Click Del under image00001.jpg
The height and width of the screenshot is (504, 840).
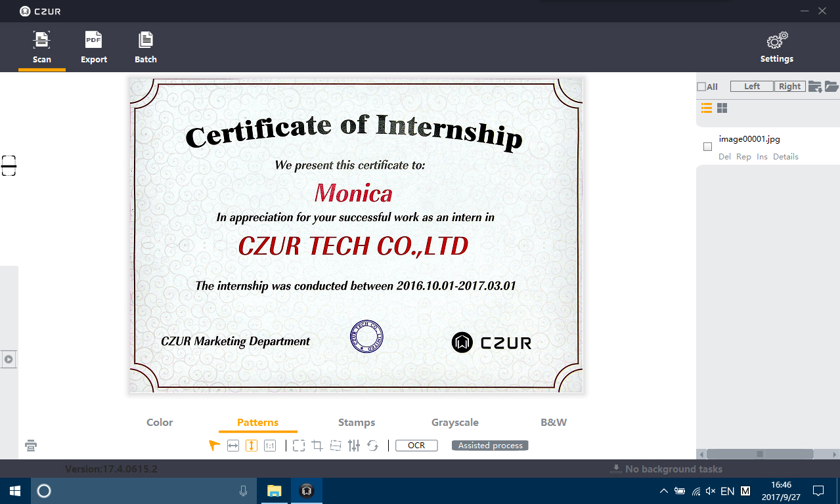[724, 157]
